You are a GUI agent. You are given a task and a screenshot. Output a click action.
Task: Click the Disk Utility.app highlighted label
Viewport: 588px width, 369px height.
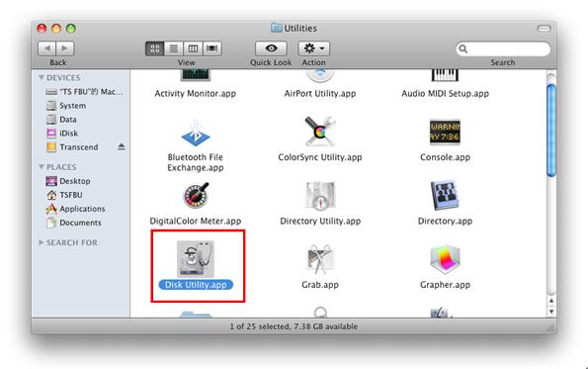pyautogui.click(x=196, y=285)
